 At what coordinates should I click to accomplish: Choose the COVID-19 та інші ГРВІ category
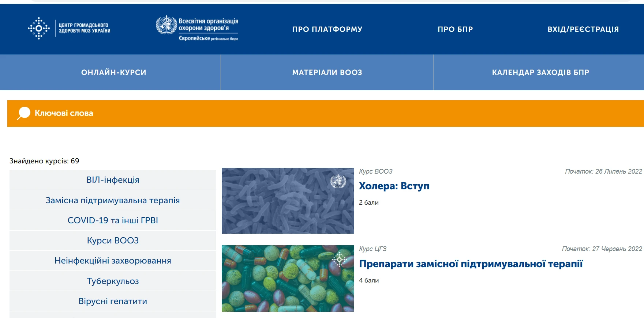tap(113, 220)
